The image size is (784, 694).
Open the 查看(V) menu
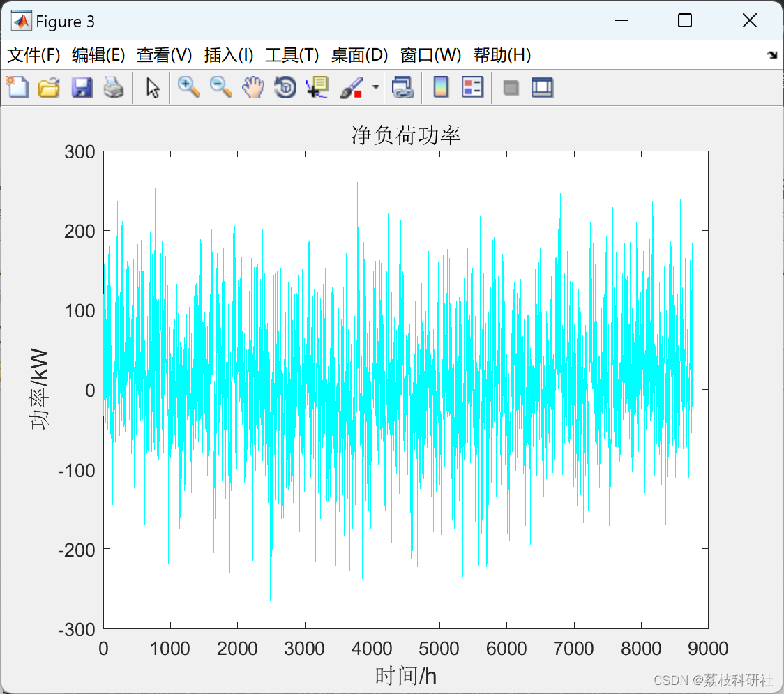[x=165, y=55]
